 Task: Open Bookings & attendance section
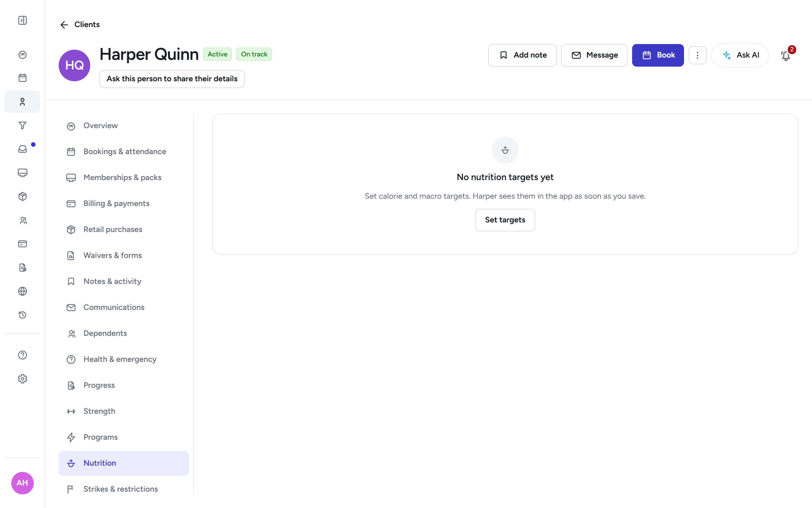pos(124,152)
